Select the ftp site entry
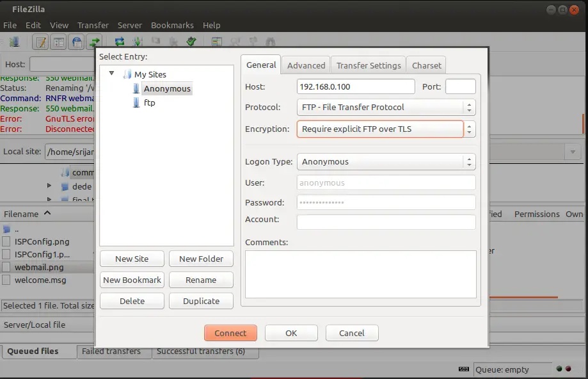This screenshot has width=588, height=379. coord(149,102)
